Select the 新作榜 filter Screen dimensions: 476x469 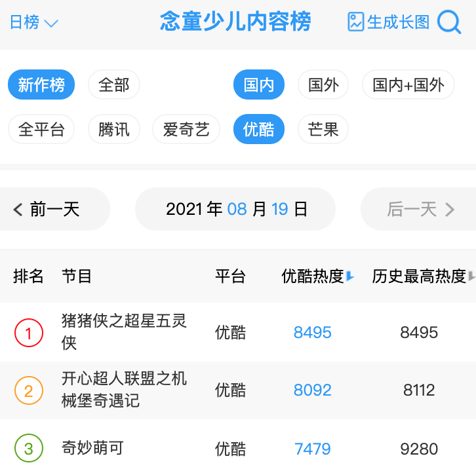[x=41, y=84]
